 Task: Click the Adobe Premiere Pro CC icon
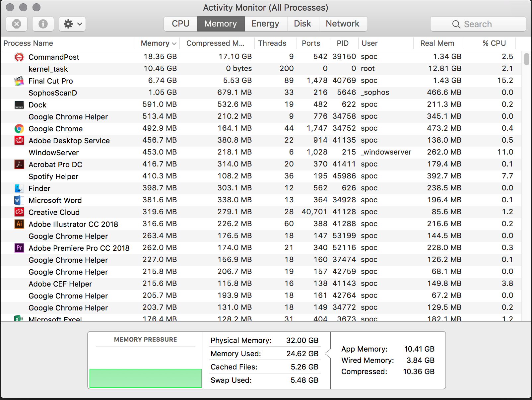tap(19, 248)
